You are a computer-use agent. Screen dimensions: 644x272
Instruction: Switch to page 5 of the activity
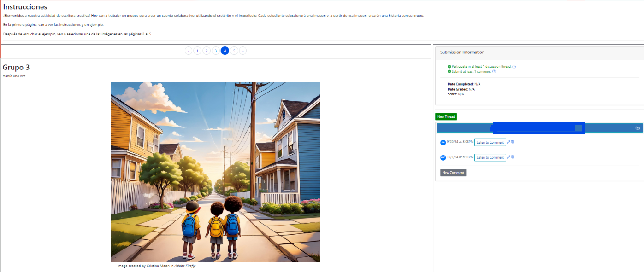click(234, 51)
